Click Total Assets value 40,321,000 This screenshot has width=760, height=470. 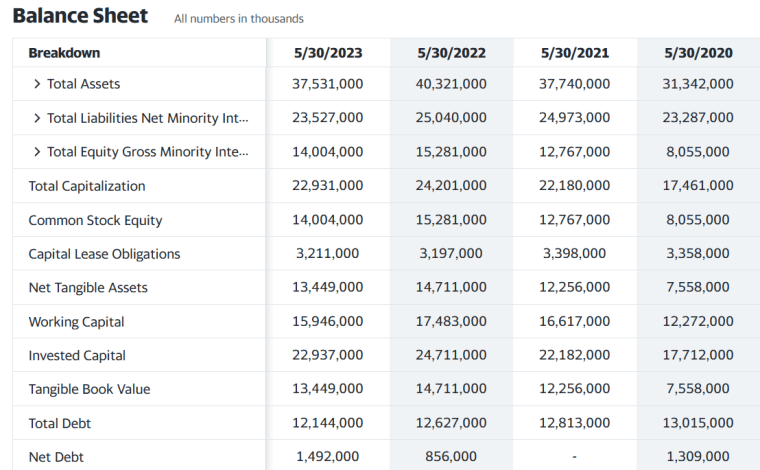click(451, 84)
